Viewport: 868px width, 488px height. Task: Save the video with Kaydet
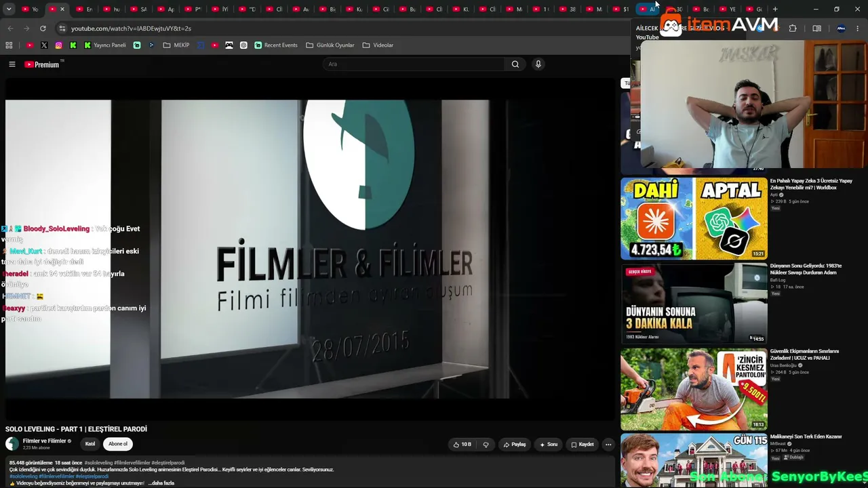click(583, 445)
